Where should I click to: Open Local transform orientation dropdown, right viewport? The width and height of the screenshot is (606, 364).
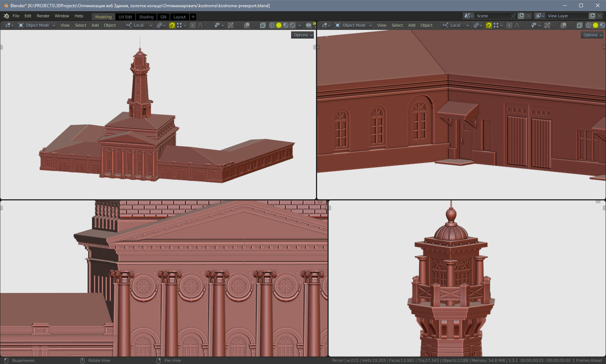456,25
